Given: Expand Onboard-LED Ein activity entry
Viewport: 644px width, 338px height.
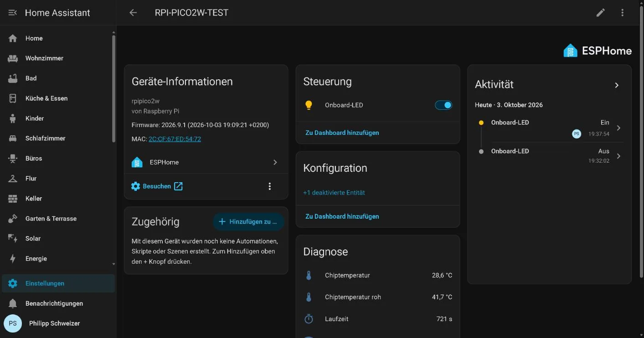Looking at the screenshot, I should (618, 128).
